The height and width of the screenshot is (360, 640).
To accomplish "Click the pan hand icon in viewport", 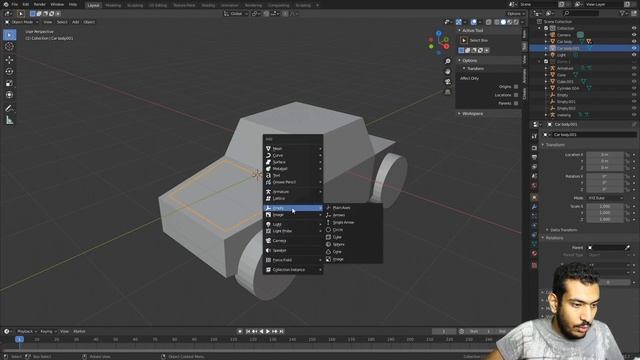I will pyautogui.click(x=448, y=71).
